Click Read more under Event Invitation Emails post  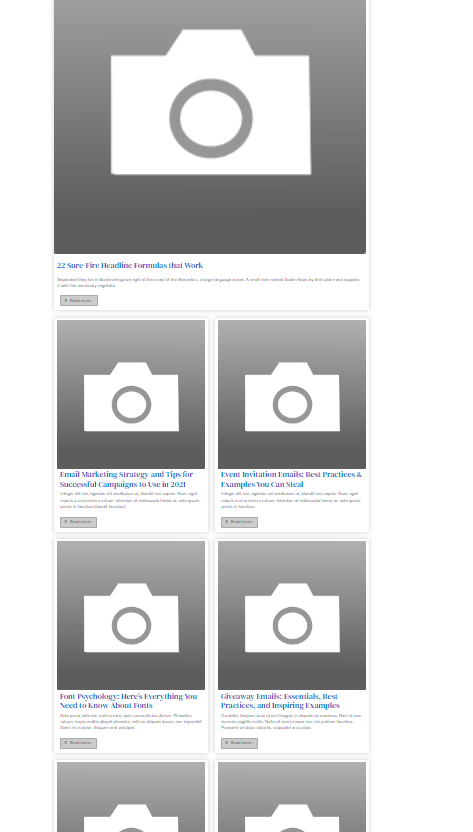tap(239, 522)
